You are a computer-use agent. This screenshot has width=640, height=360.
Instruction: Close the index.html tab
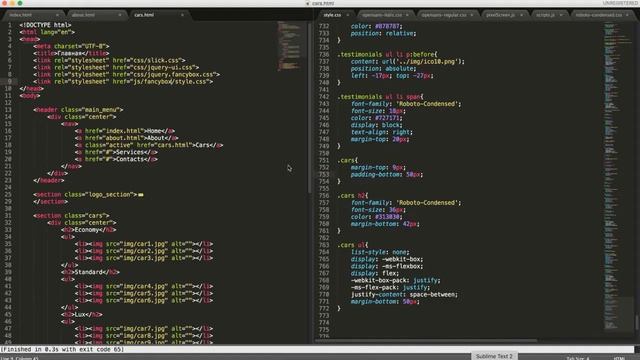57,15
